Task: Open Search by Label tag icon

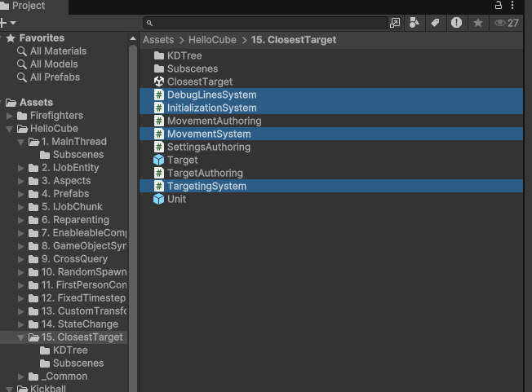Action: click(435, 23)
